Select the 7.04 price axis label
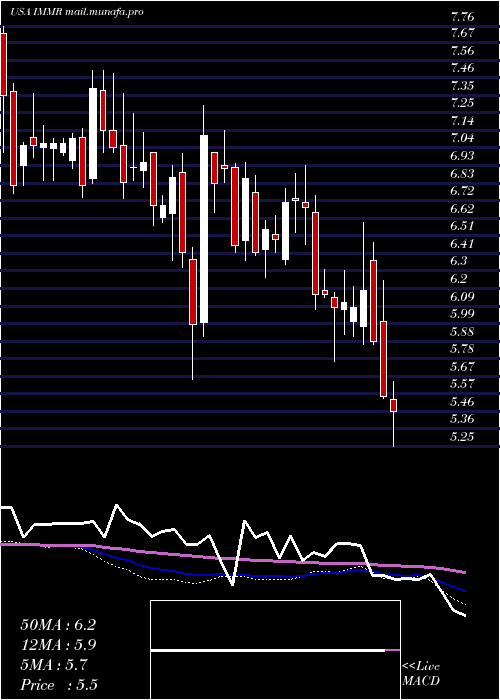500x700 pixels. (x=462, y=138)
